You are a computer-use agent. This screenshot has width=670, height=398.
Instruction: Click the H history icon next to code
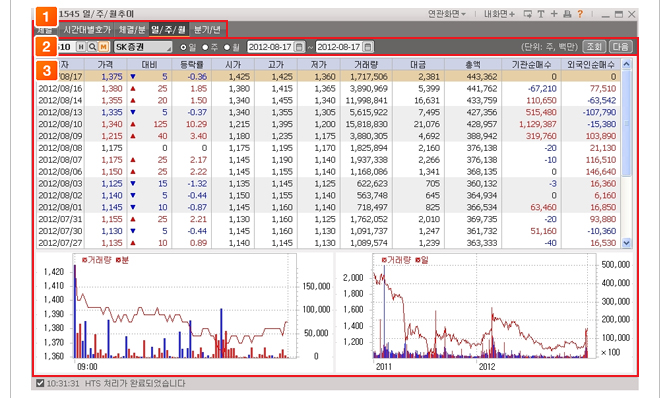click(81, 47)
